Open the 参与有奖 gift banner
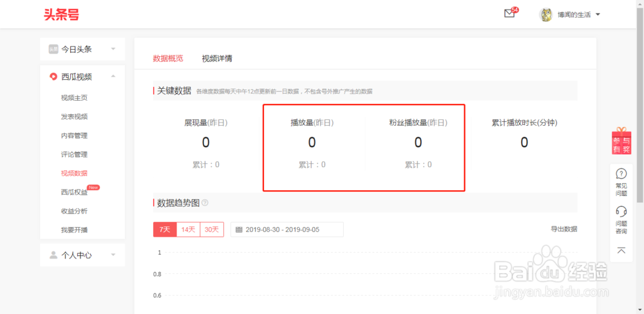Image resolution: width=644 pixels, height=314 pixels. pos(621,141)
